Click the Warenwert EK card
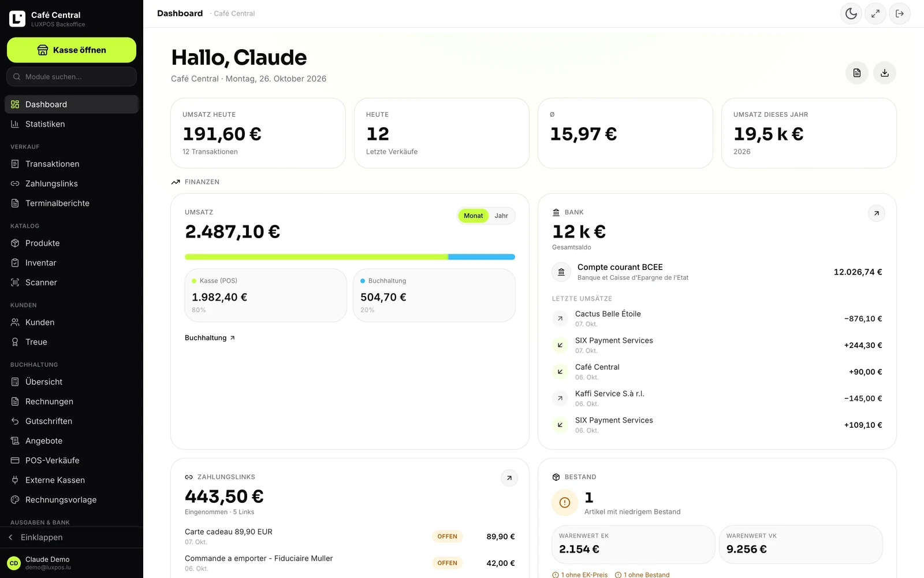 pos(634,544)
